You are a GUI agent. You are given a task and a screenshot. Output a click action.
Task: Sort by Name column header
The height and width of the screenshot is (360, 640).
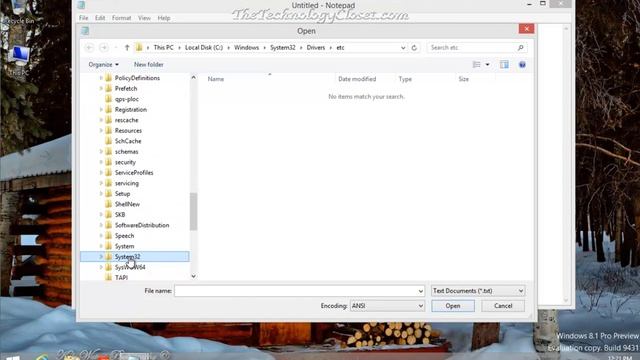216,79
